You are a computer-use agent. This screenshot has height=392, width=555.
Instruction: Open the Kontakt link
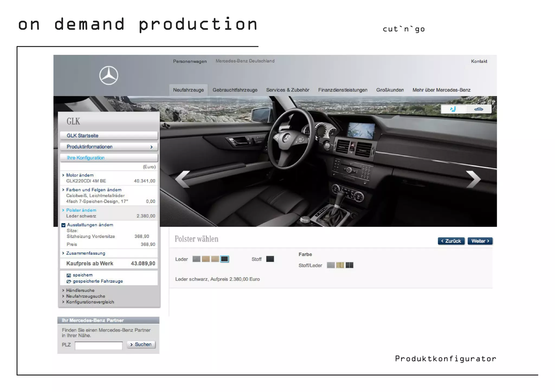[x=479, y=61]
